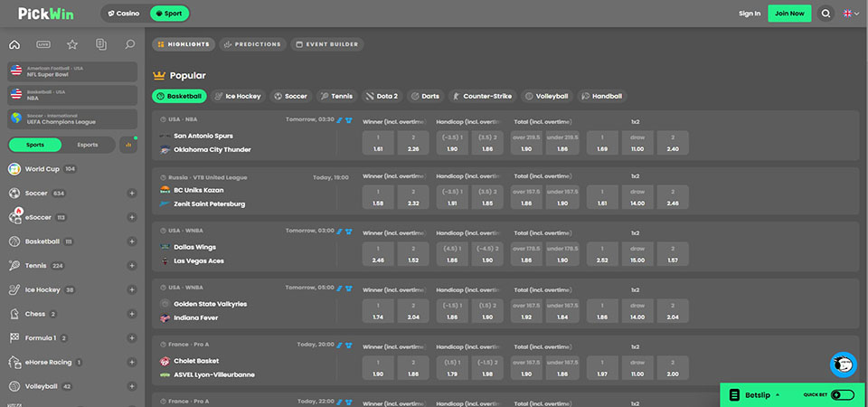Open ASVEL Lyon-Villeurbanne team name
This screenshot has height=407, width=868.
coord(214,374)
